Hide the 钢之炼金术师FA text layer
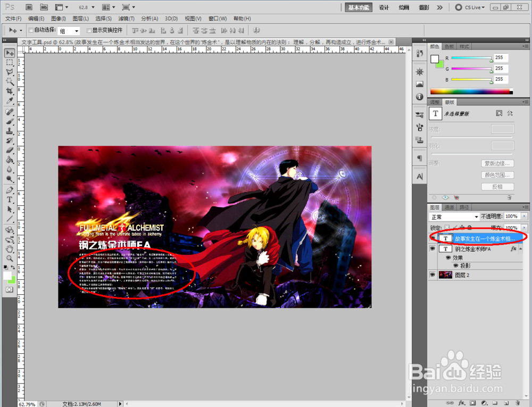Image resolution: width=532 pixels, height=407 pixels. 432,248
